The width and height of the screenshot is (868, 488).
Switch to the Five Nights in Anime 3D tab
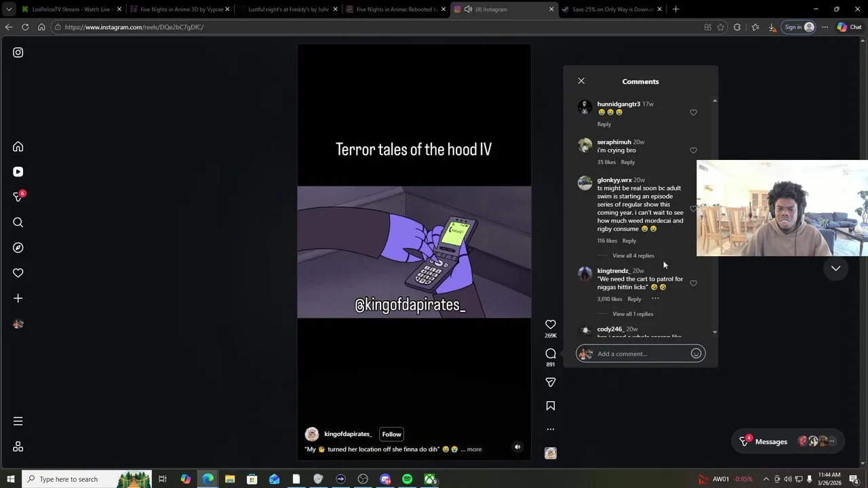tap(180, 9)
